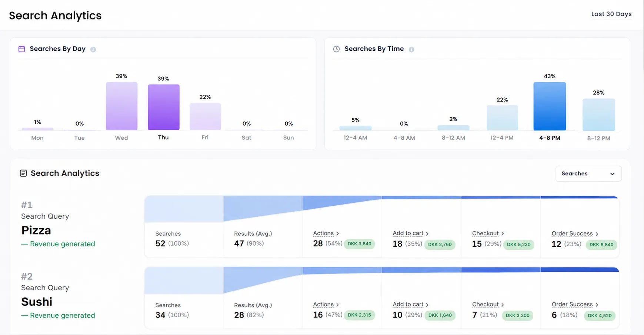This screenshot has width=644, height=335.
Task: Open the info icon next to Searches By Day
Action: [93, 49]
